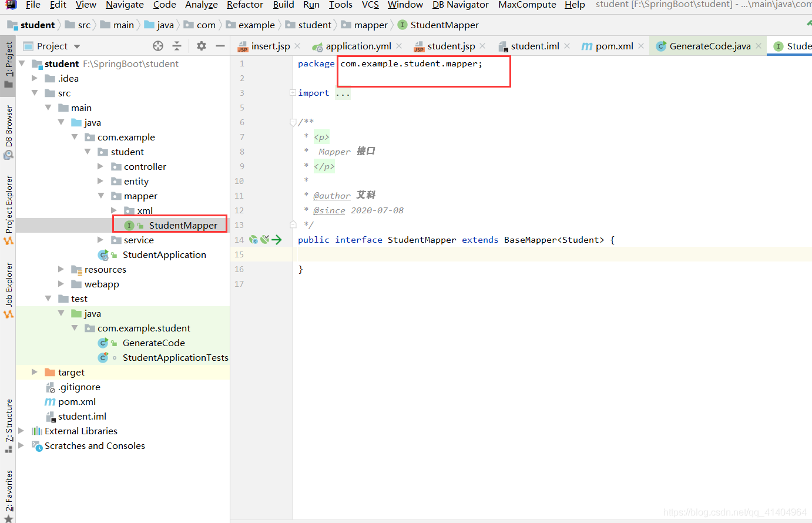Select GenerateCode under test sources
Image resolution: width=812 pixels, height=523 pixels.
coord(154,343)
